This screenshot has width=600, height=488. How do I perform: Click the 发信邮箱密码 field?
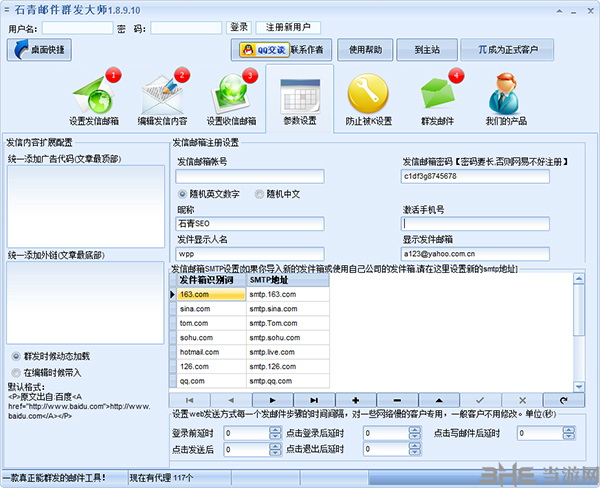[x=475, y=176]
